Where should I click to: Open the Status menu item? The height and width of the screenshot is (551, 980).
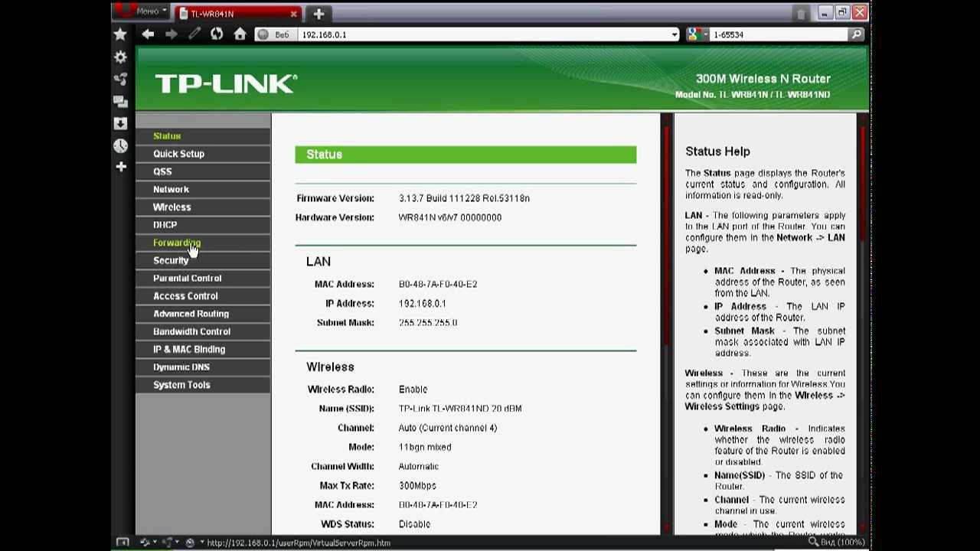point(167,136)
